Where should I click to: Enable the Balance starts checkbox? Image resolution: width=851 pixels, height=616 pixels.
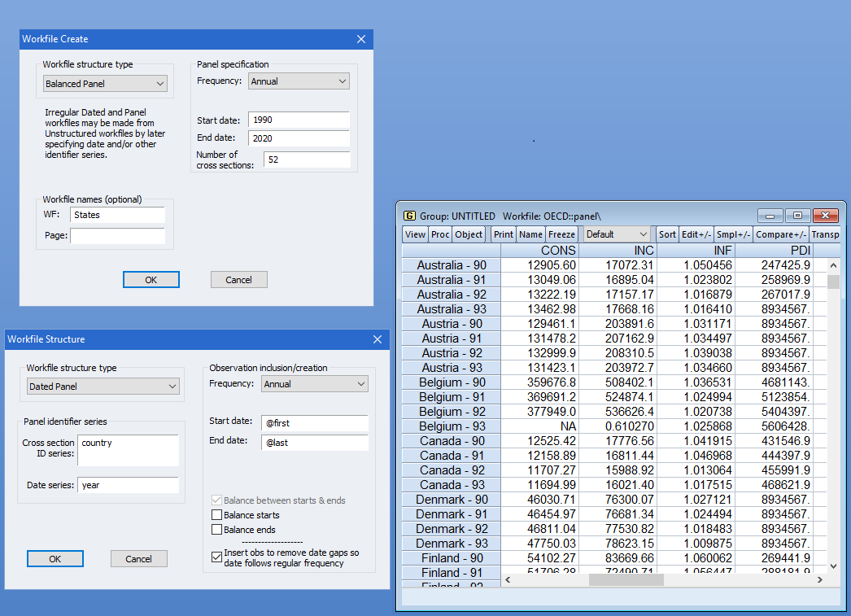pos(216,515)
